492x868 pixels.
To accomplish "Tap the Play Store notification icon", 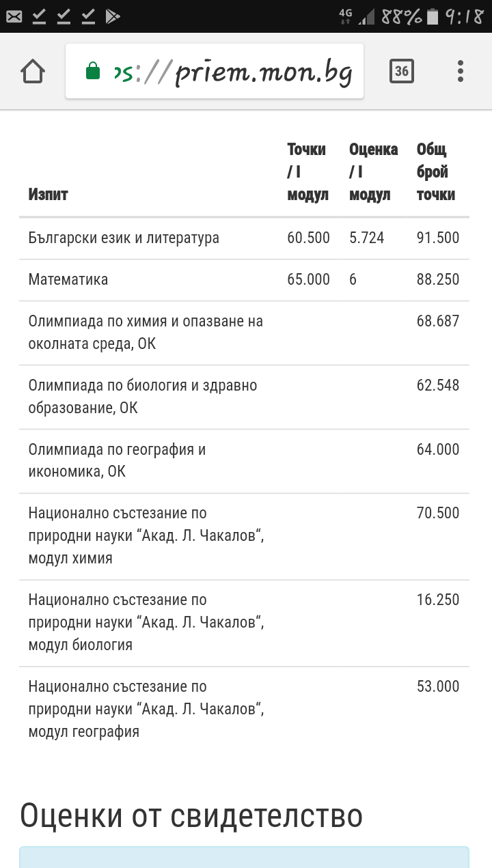I will tap(113, 16).
